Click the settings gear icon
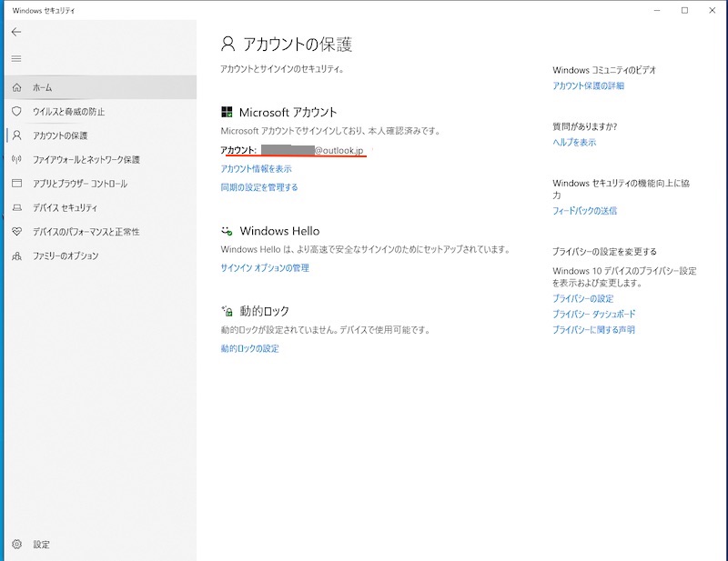Viewport: 728px width, 561px height. 16,545
